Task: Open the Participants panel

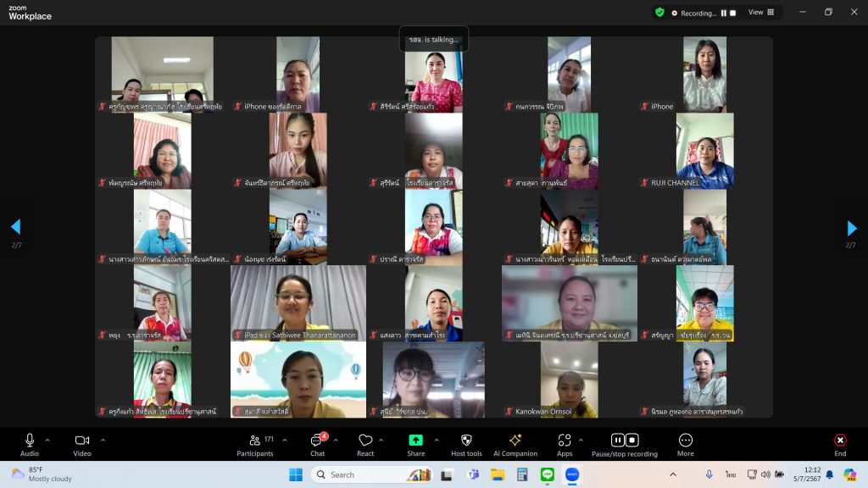Action: coord(254,441)
